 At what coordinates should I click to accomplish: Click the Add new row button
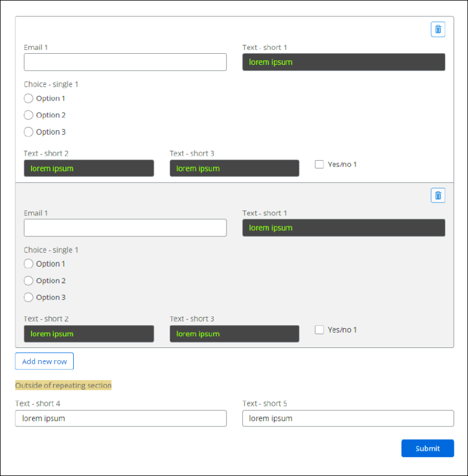44,361
